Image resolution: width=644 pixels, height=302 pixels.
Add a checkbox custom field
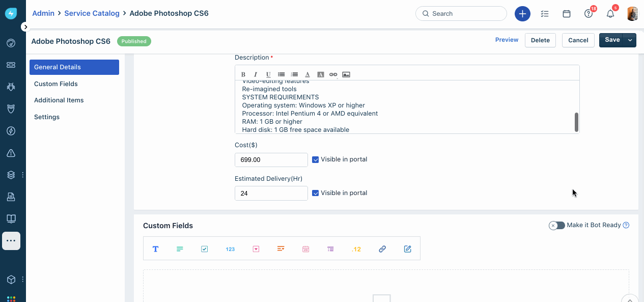coord(205,249)
